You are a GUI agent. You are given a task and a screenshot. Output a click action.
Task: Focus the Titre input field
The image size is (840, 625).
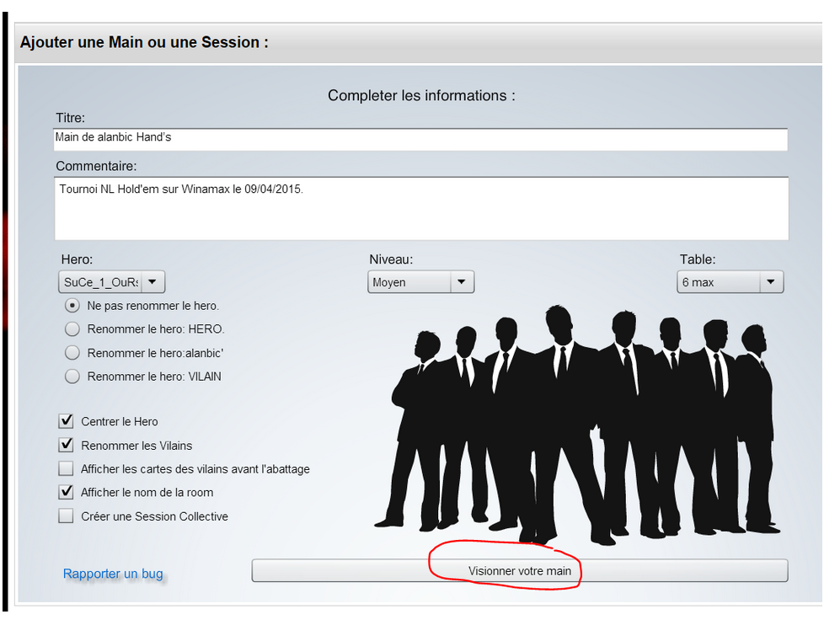point(420,139)
